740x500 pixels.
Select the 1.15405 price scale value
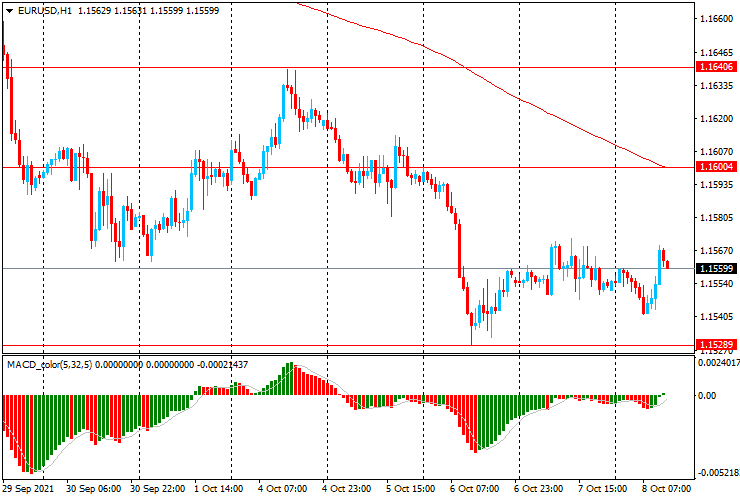tap(717, 317)
